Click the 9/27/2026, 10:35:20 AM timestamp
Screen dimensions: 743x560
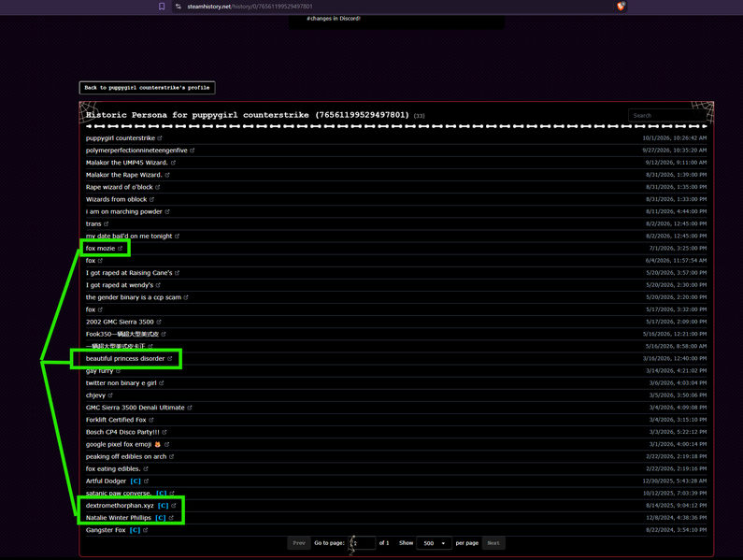pyautogui.click(x=674, y=151)
